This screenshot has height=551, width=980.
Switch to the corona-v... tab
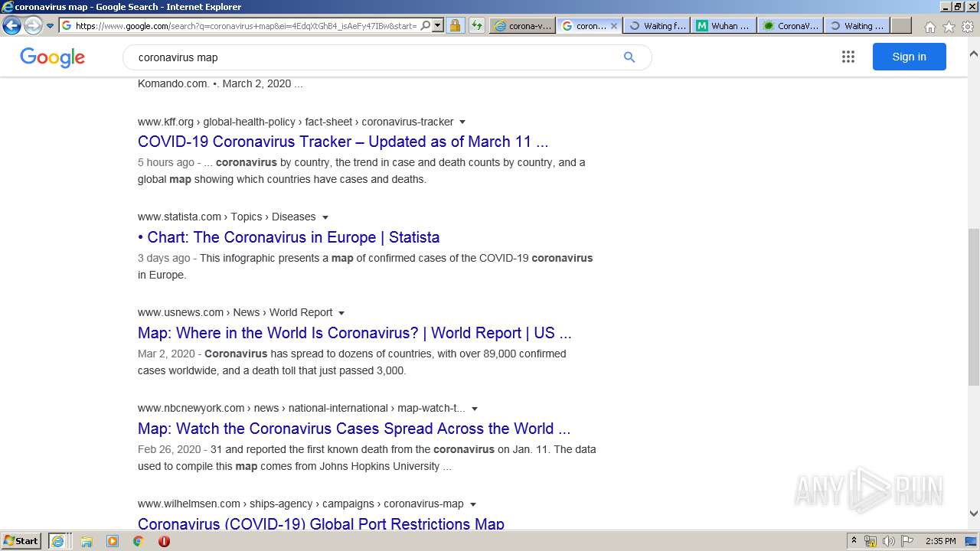coord(523,25)
